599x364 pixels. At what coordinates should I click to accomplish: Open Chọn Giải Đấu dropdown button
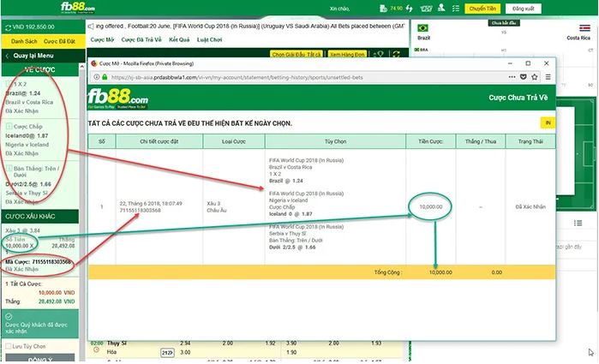(x=297, y=54)
